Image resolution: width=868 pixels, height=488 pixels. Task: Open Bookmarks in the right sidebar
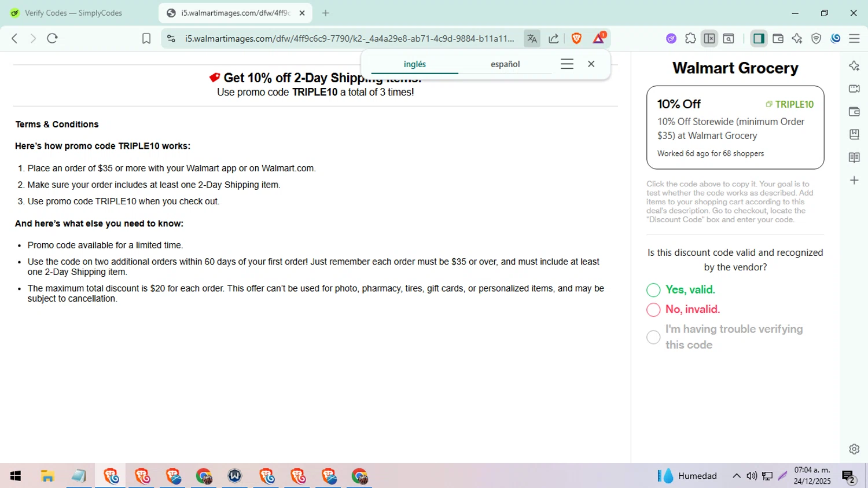854,134
